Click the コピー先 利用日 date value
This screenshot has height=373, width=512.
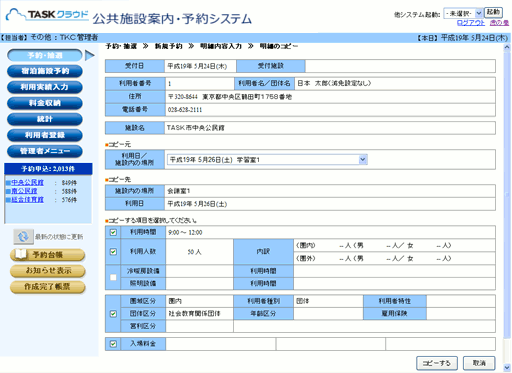pyautogui.click(x=197, y=204)
